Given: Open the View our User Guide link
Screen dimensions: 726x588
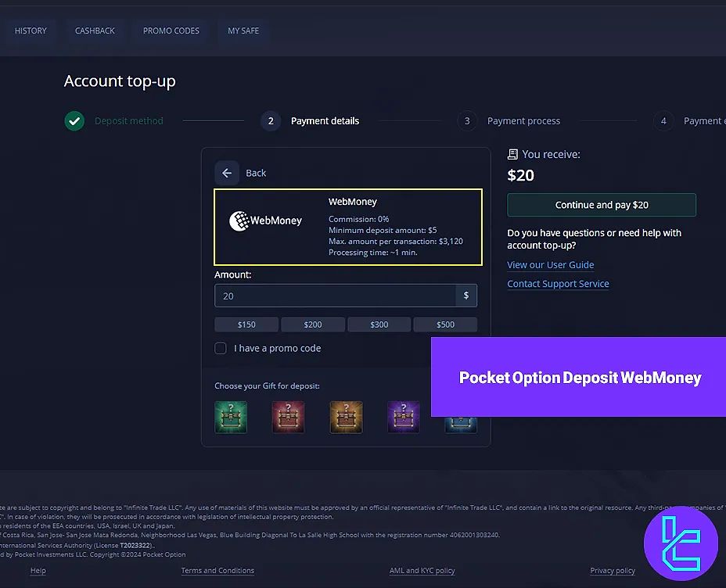Looking at the screenshot, I should pyautogui.click(x=551, y=265).
